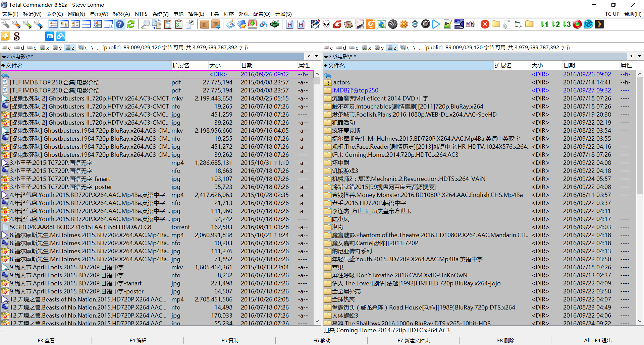Open the NTFS menu
644x345 pixels.
click(x=141, y=14)
